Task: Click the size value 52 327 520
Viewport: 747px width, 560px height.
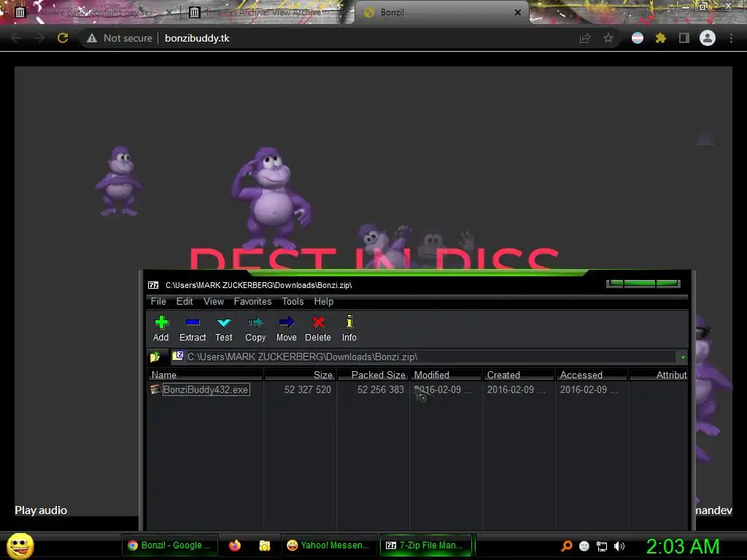Action: 308,389
